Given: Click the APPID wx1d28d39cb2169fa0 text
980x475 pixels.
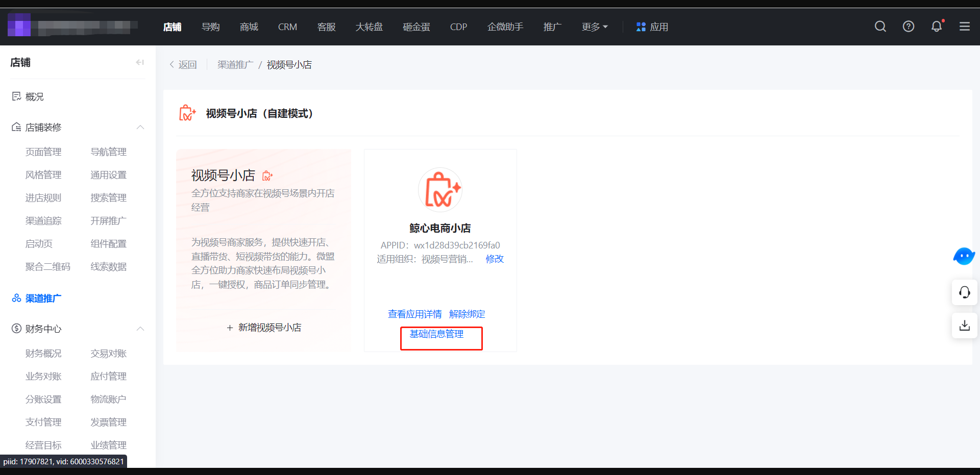Looking at the screenshot, I should click(x=440, y=245).
